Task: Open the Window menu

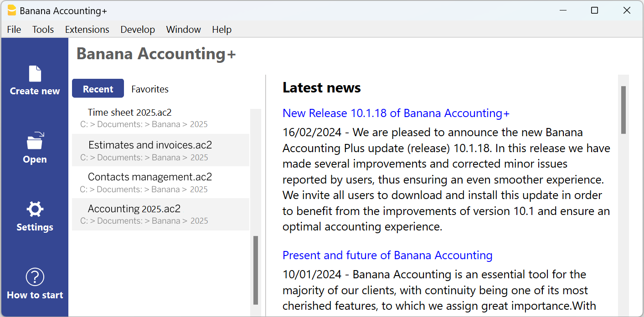Action: click(x=183, y=30)
